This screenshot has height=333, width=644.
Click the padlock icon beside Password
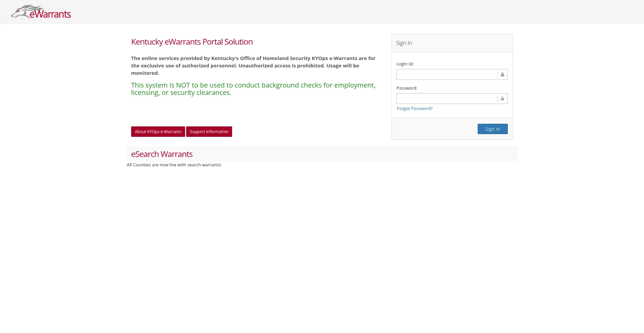pos(502,99)
